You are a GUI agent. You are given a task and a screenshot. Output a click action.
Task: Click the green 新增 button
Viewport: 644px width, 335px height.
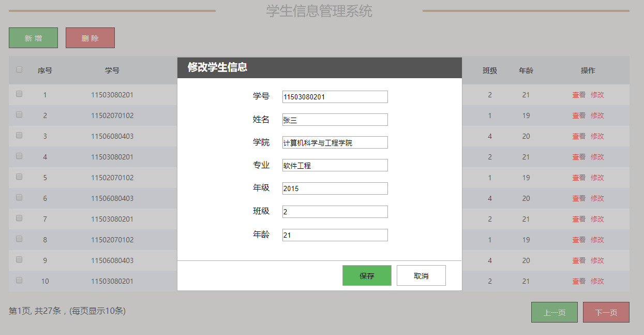(x=33, y=38)
